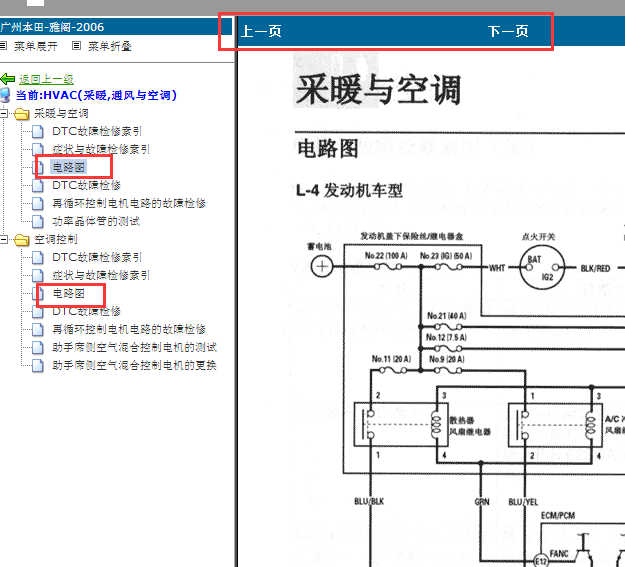This screenshot has width=625, height=567.
Task: Click the L-4 发动机车型 heading
Action: (x=349, y=191)
